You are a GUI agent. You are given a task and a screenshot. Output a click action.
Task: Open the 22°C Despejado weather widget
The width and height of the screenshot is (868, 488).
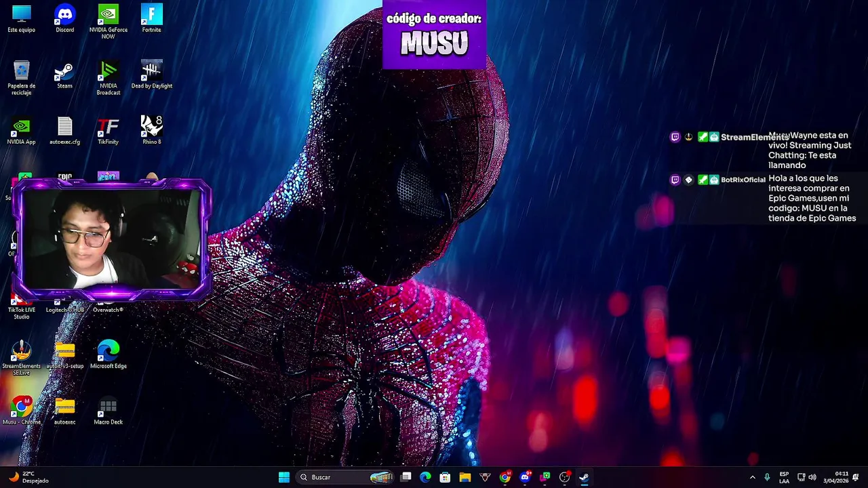coord(28,477)
